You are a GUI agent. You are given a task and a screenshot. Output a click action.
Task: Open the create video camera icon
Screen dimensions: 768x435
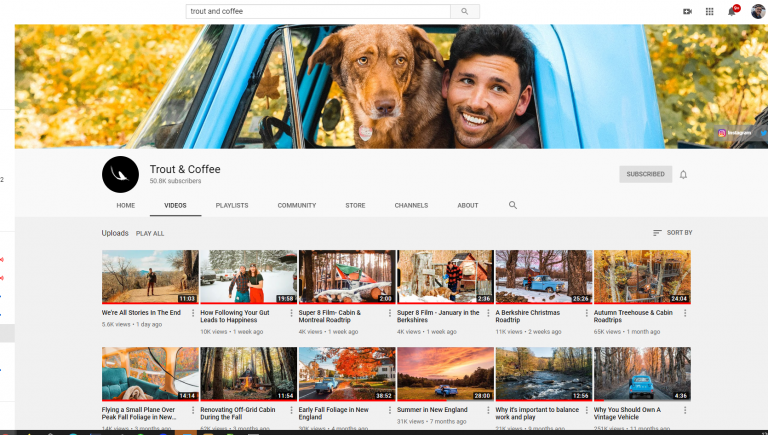(x=687, y=11)
